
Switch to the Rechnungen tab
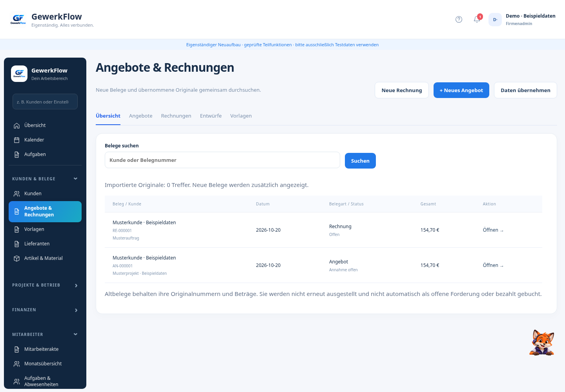pyautogui.click(x=176, y=116)
